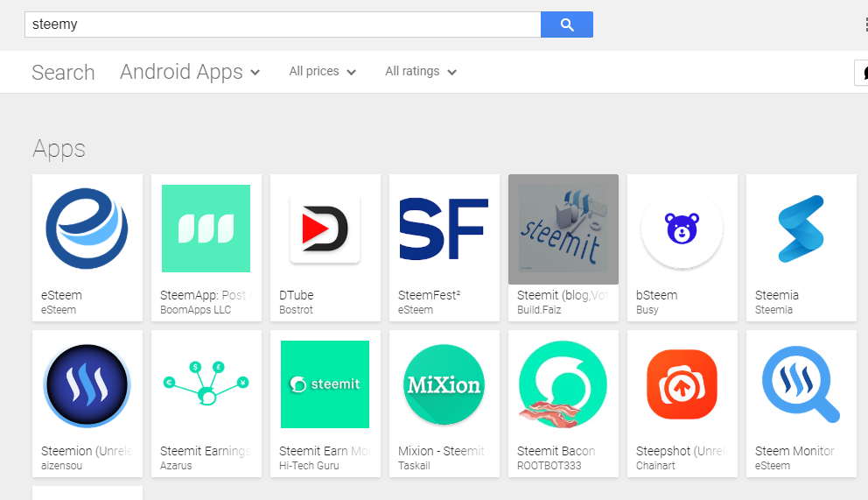The width and height of the screenshot is (868, 500).
Task: Click the Steemit Bacon title text
Action: pyautogui.click(x=556, y=451)
